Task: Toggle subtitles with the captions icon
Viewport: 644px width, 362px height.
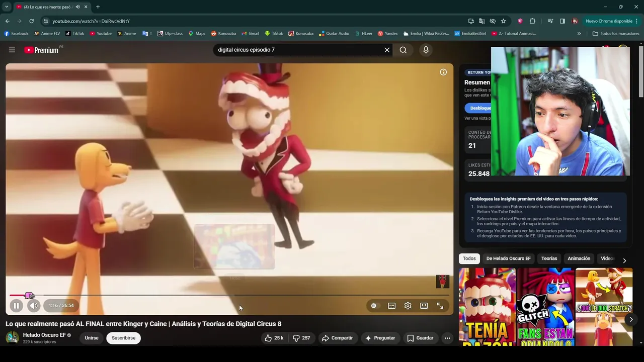Action: pyautogui.click(x=391, y=306)
